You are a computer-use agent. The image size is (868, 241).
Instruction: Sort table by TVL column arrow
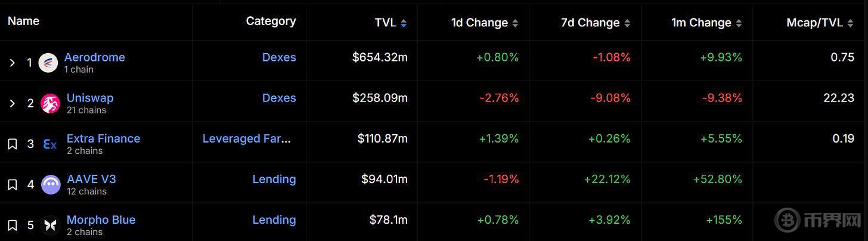[x=404, y=23]
